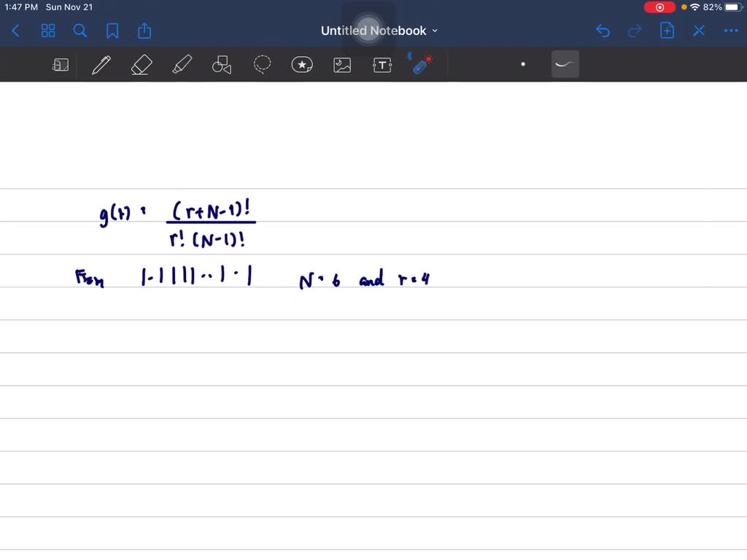This screenshot has width=747, height=560.
Task: Open the Elements sticker tool
Action: pyautogui.click(x=302, y=64)
